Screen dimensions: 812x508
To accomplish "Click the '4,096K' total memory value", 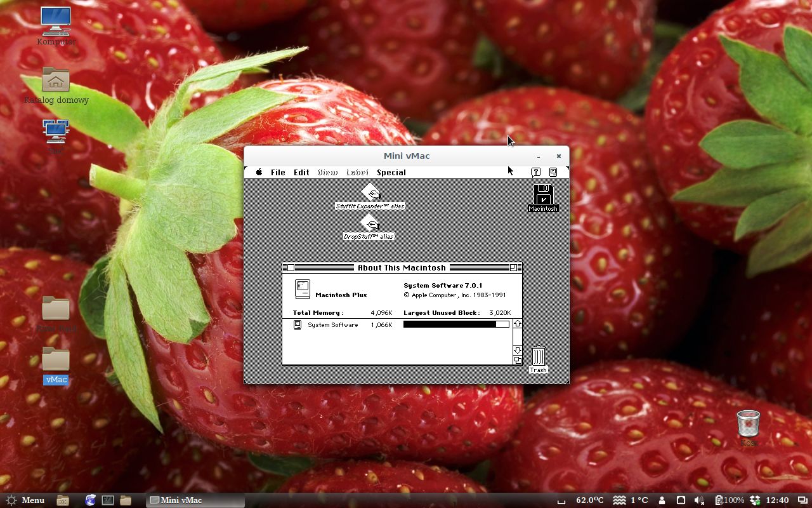I will click(381, 312).
